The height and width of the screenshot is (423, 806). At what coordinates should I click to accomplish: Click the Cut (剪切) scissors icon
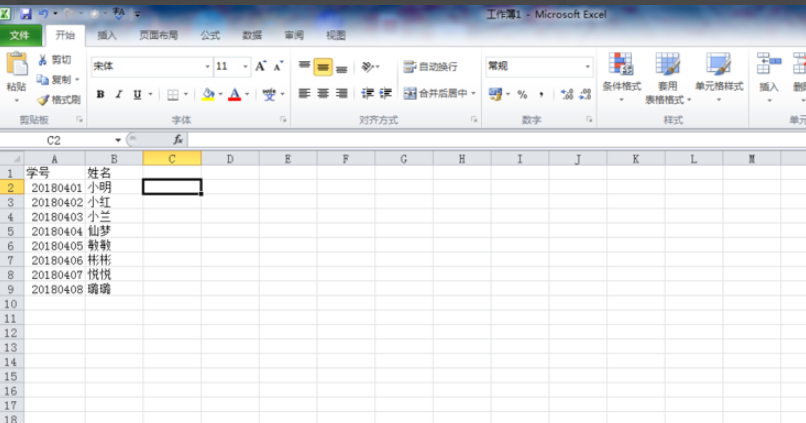[x=43, y=60]
